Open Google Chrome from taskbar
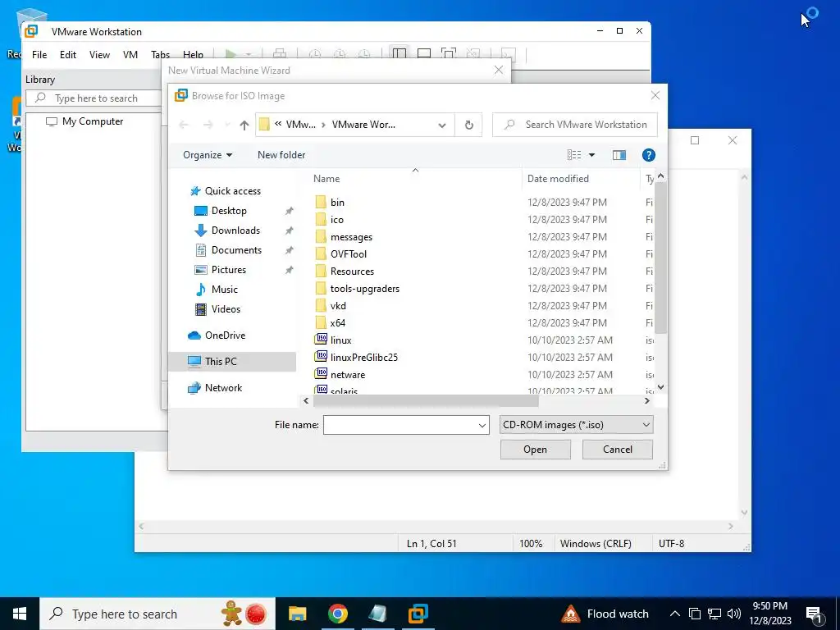The height and width of the screenshot is (630, 840). click(337, 614)
